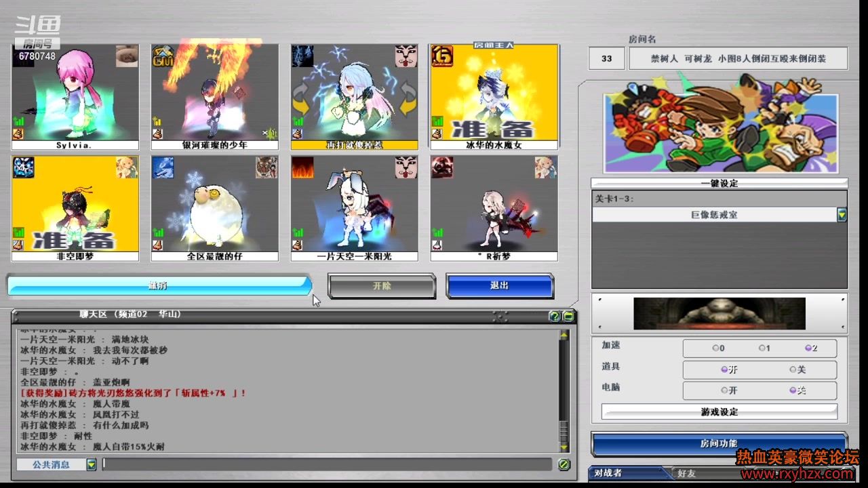868x488 pixels.
Task: Click the green help icon in chat header
Action: click(554, 317)
